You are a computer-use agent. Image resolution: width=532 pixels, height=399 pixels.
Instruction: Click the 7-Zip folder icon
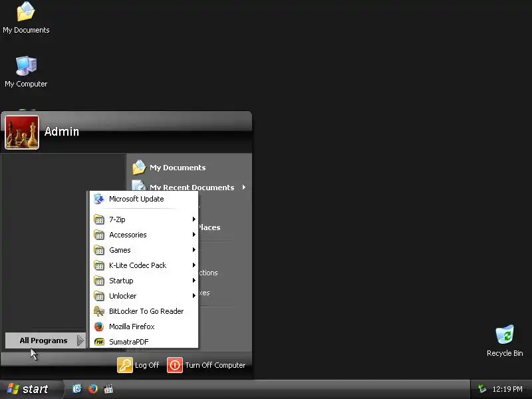[98, 219]
